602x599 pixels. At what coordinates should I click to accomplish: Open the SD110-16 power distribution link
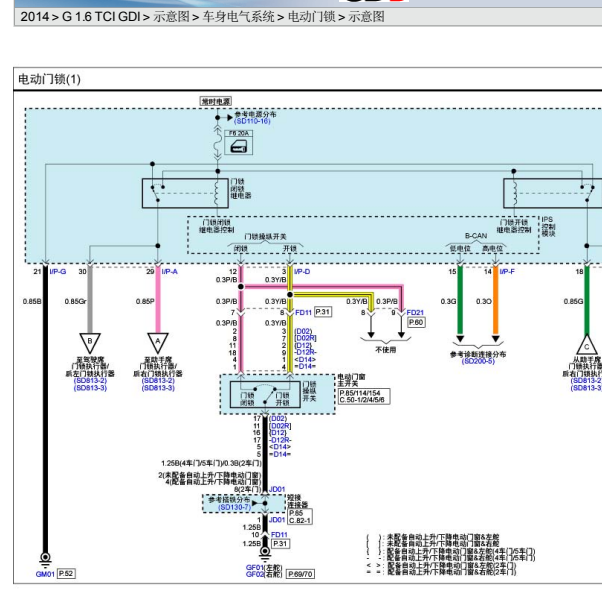pos(252,121)
